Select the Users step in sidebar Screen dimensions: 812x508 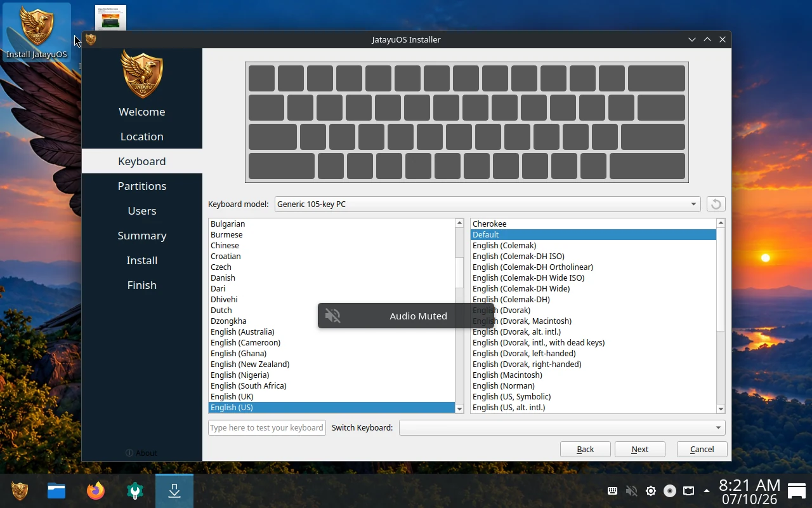tap(142, 211)
